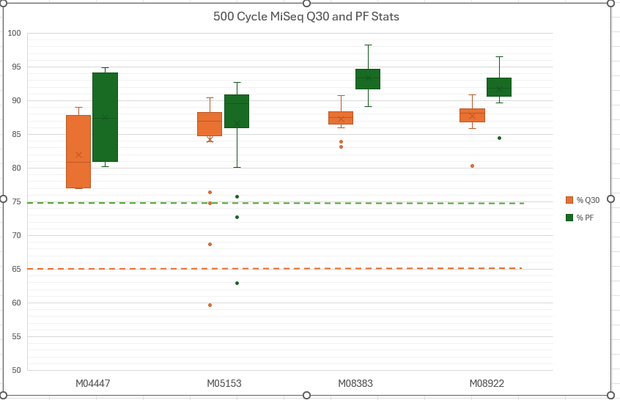
Task: Select the % Q30 legend label
Action: pos(588,200)
